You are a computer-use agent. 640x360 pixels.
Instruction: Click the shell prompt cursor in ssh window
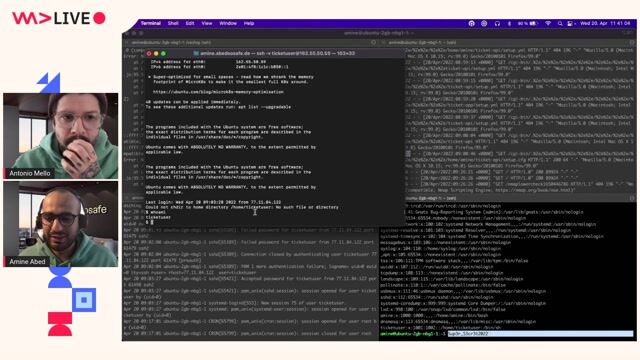pos(152,222)
